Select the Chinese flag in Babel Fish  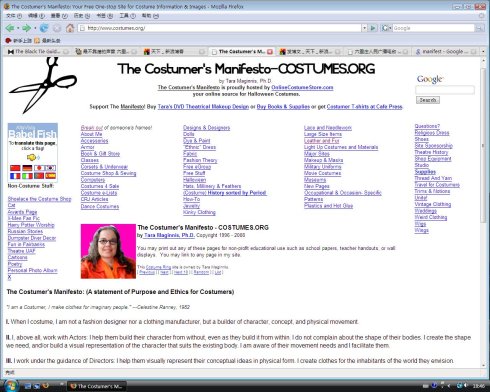coord(15,168)
